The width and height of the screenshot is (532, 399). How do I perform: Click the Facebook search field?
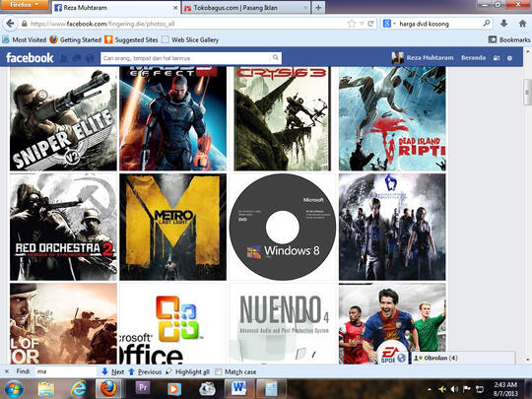coord(185,58)
